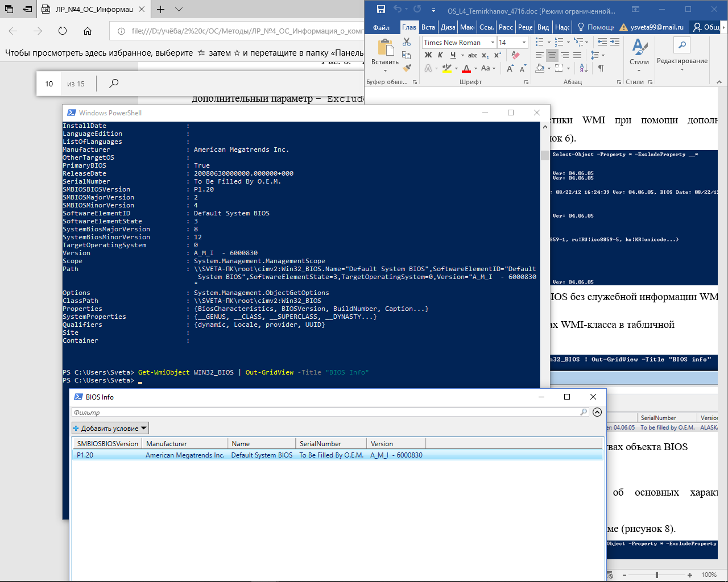This screenshot has height=582, width=728.
Task: Click the Фильтр input in BIOS Info
Action: pyautogui.click(x=330, y=412)
